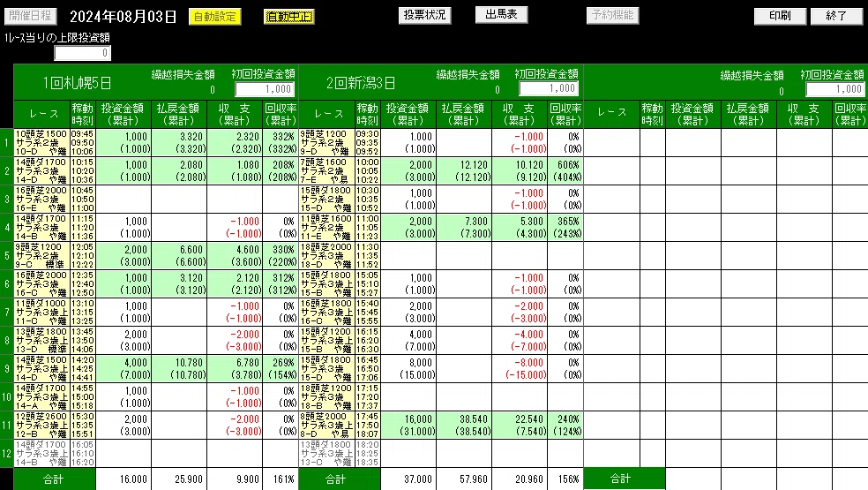
Task: Click Sapporo 稼動時刻 column header
Action: 83,114
